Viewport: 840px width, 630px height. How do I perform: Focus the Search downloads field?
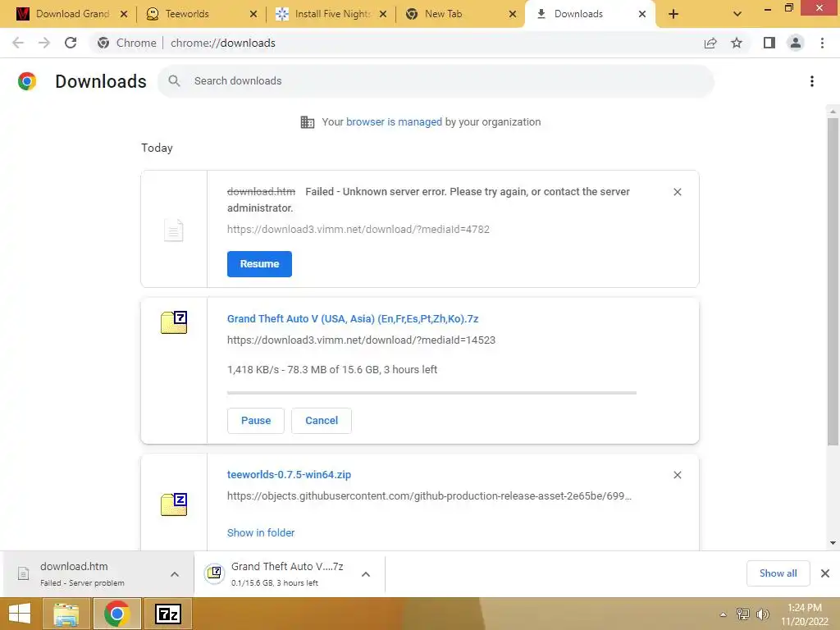click(436, 81)
